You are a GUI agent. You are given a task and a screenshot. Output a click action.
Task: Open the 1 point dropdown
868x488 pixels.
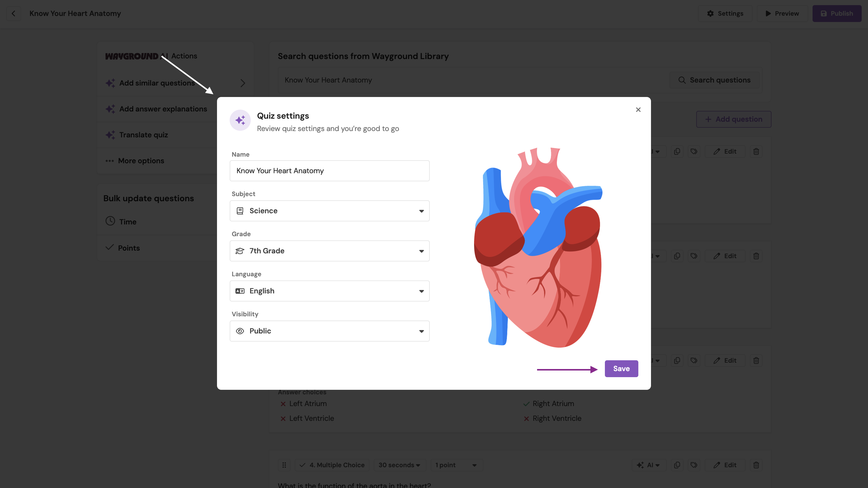point(456,465)
